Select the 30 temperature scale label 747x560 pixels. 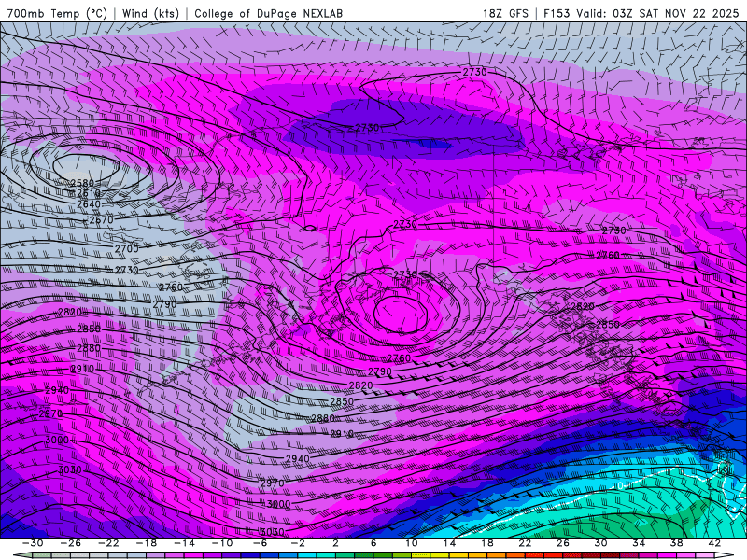(x=600, y=543)
